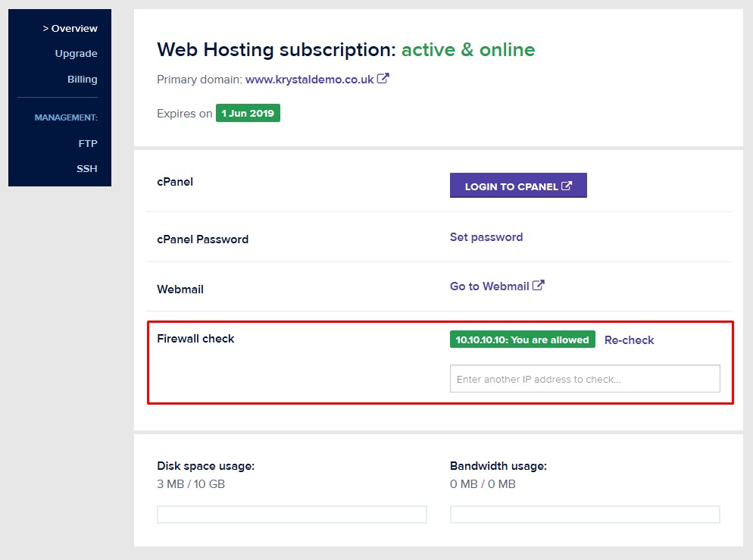Open SSH management page
The width and height of the screenshot is (753, 560).
[87, 168]
